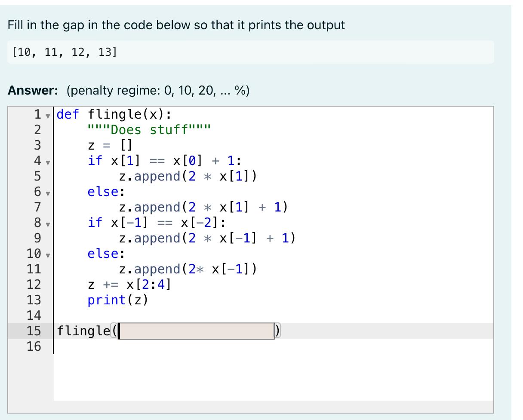Image resolution: width=523 pixels, height=420 pixels.
Task: Collapse the else block on line 10
Action: click(x=47, y=255)
